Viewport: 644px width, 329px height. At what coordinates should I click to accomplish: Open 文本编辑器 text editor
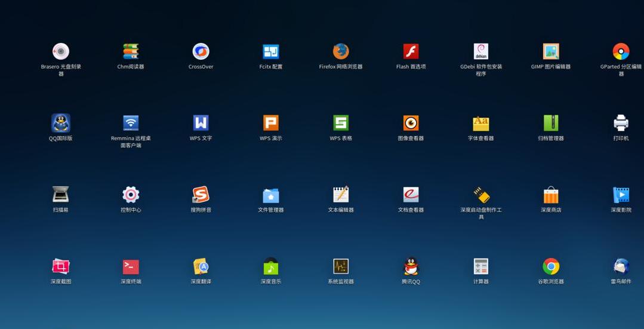tap(341, 194)
